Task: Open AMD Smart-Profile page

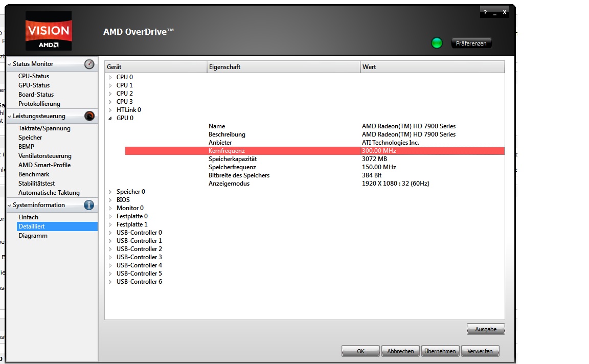Action: (x=44, y=165)
